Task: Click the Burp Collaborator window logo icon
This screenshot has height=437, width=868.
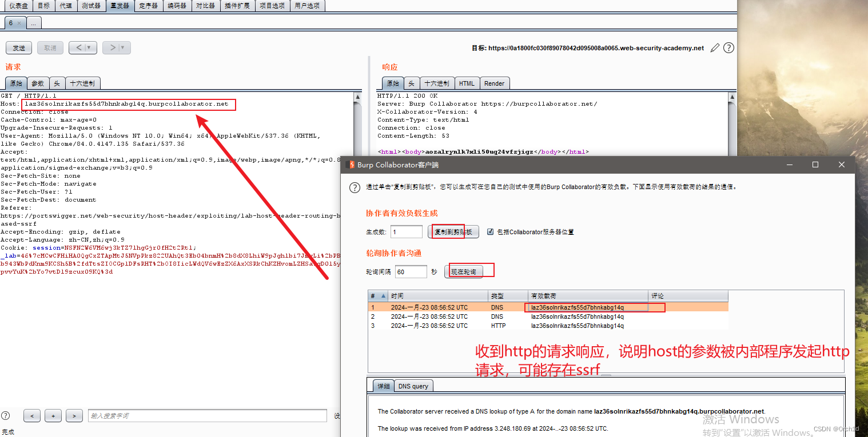Action: (x=351, y=165)
